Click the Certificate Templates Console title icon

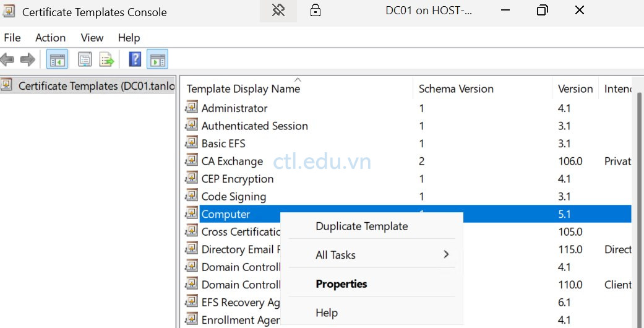click(x=9, y=11)
